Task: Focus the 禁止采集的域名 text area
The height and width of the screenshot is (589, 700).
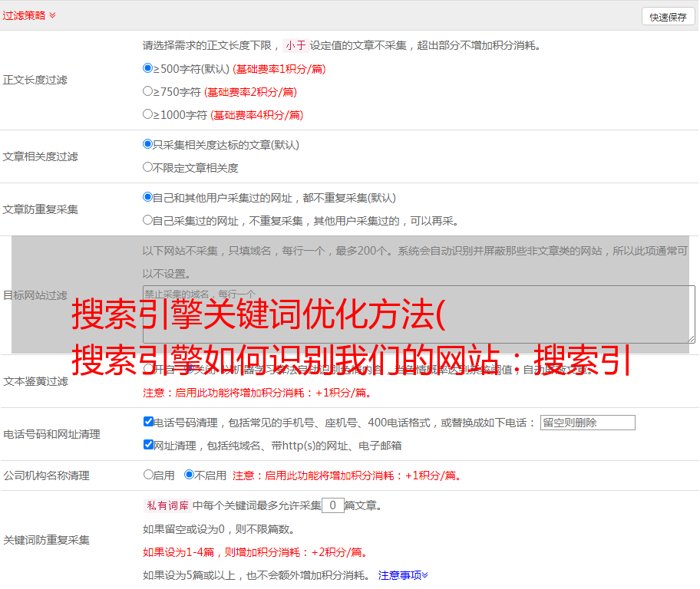Action: coord(418,314)
